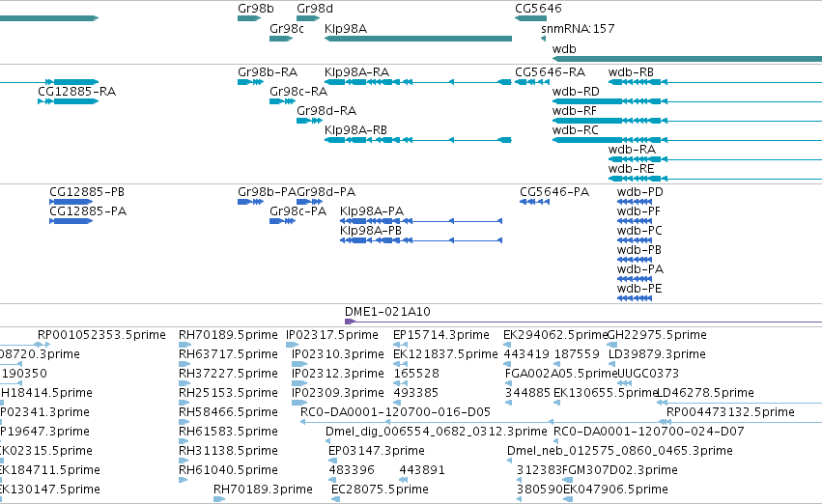Click the RC0-DA0001-120700-016-D05 label
Screen dimensions: 822x504
click(395, 412)
